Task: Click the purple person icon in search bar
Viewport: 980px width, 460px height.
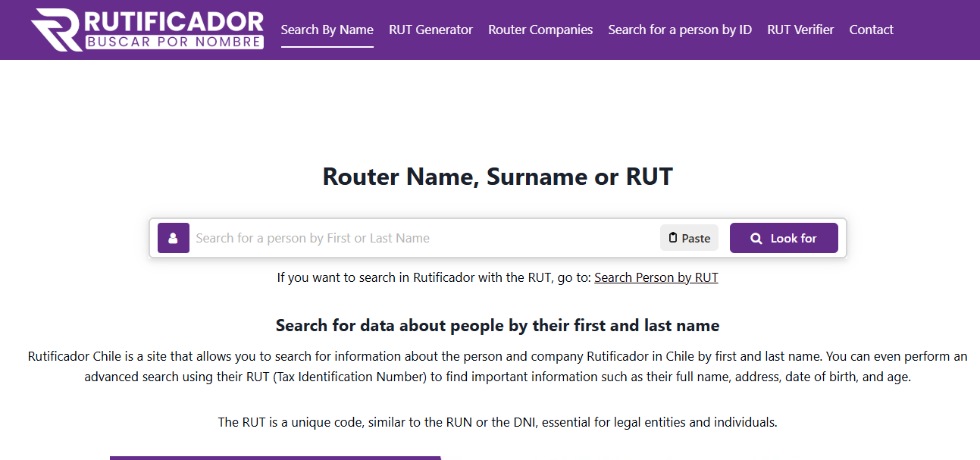Action: click(174, 238)
